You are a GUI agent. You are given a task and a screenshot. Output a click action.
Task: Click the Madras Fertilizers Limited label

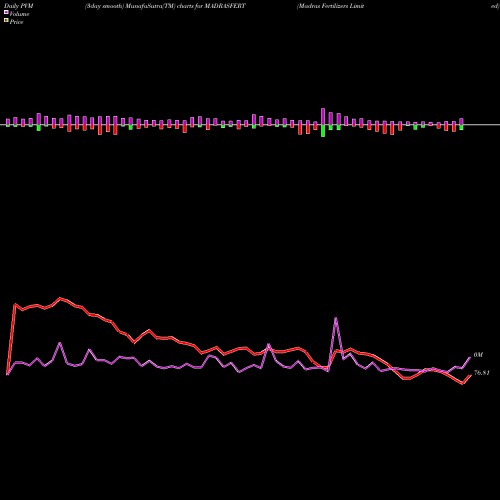330,6
